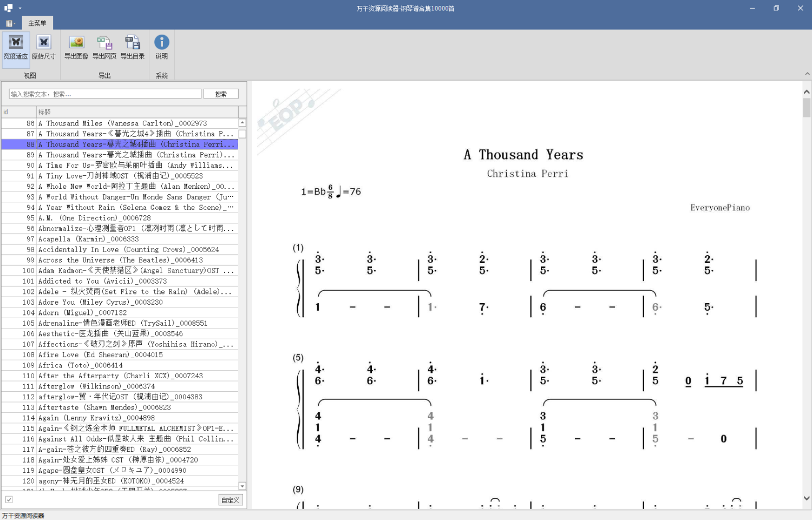
Task: Select row 98 Accidentally In Love
Action: [120, 249]
